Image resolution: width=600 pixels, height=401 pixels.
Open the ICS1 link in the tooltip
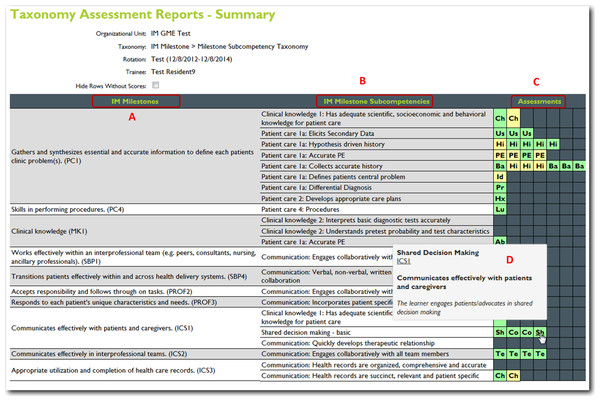tap(403, 261)
